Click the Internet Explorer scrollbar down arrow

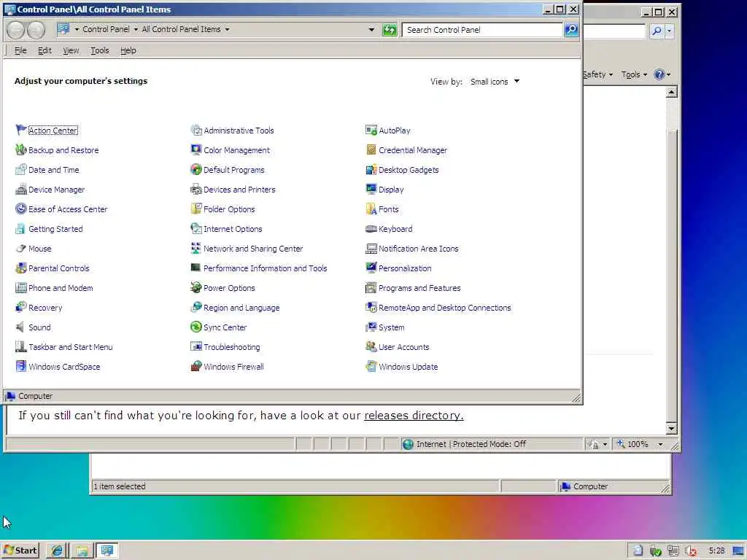[x=671, y=429]
